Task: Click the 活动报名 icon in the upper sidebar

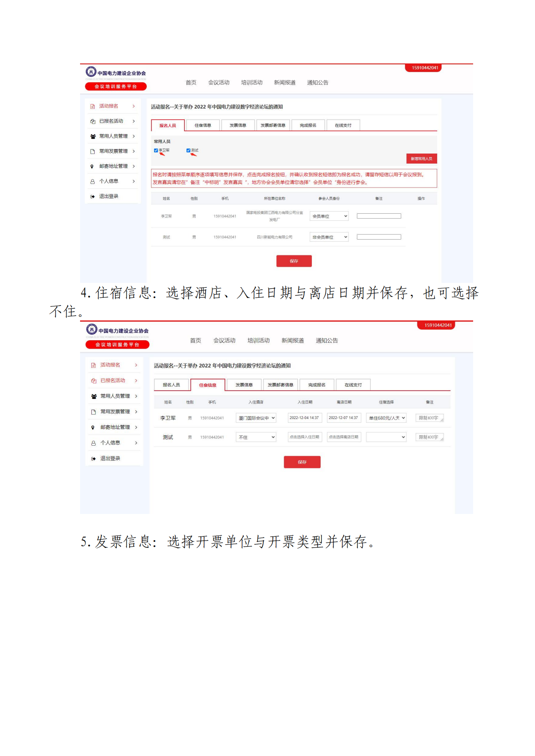Action: 93,106
